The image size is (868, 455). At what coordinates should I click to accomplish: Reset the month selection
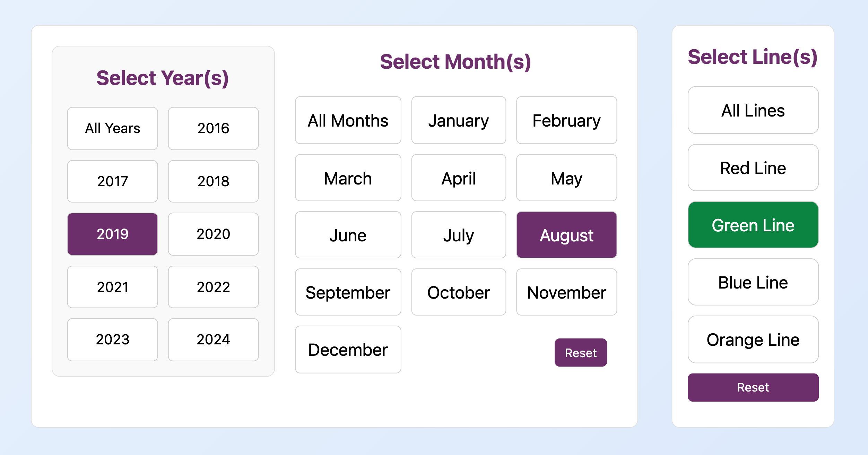pos(581,353)
